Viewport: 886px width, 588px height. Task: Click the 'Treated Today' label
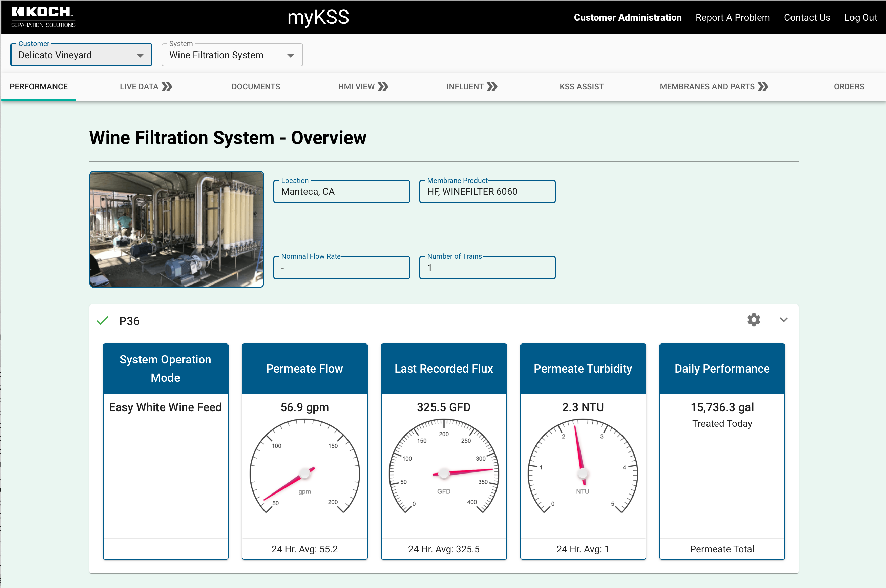[722, 423]
